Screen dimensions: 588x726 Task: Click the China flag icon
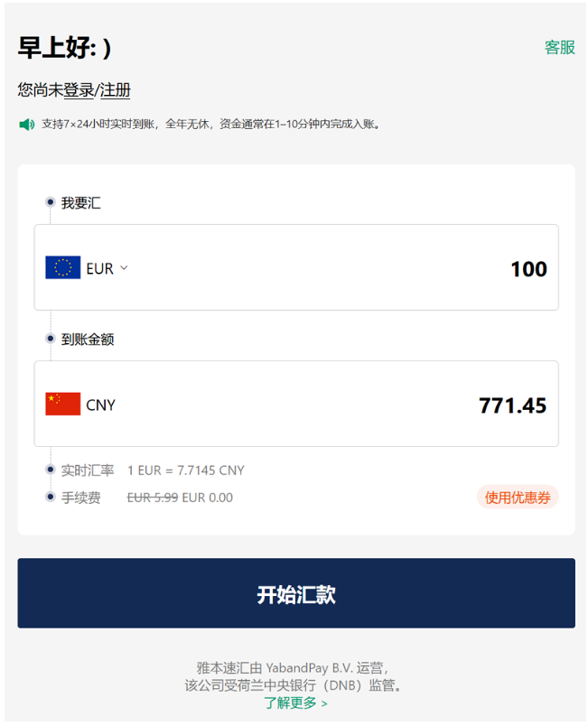tap(63, 404)
